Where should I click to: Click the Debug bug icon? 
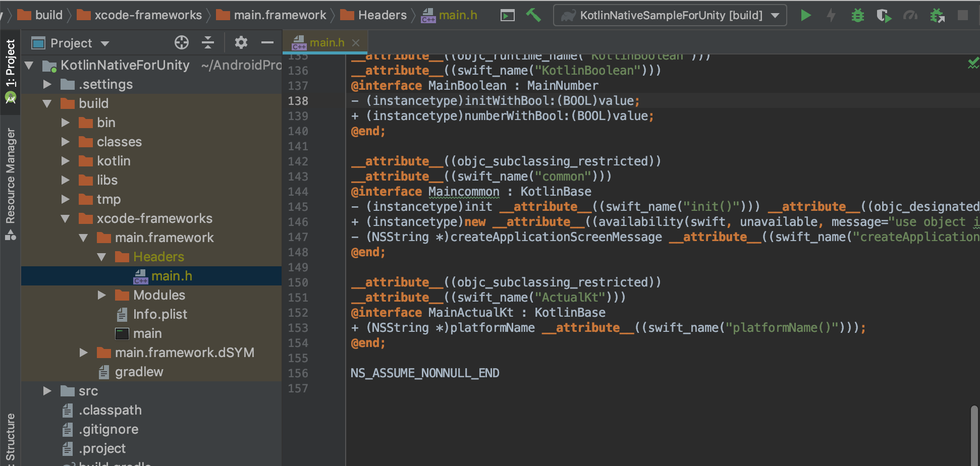[x=857, y=16]
